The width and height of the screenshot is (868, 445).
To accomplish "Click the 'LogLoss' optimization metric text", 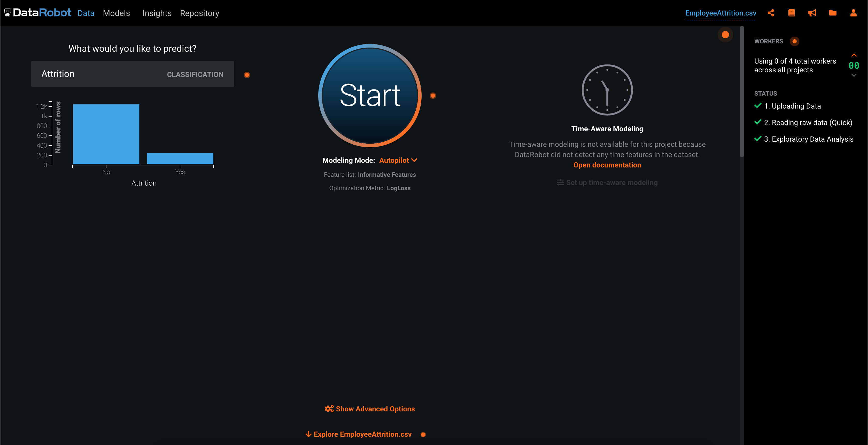I will click(398, 188).
